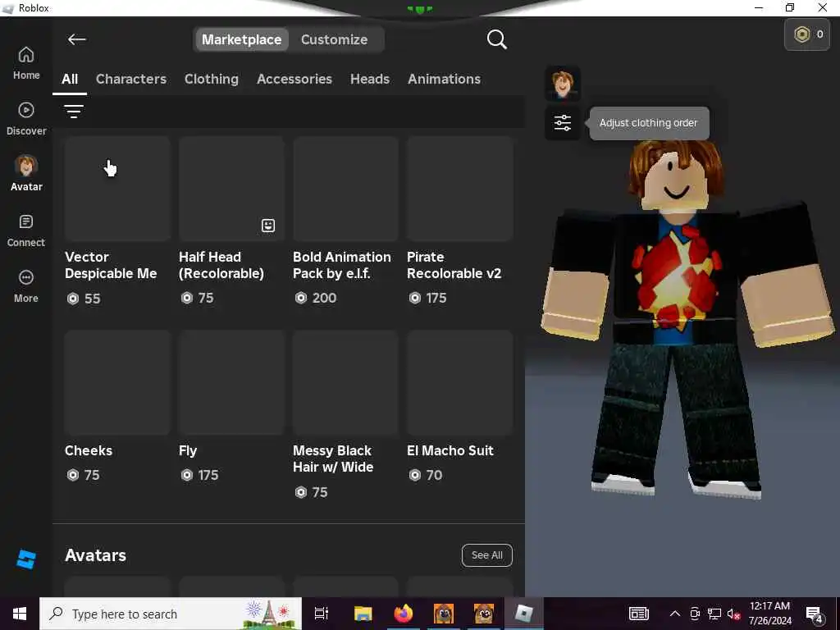The image size is (840, 630).
Task: Select the Clothing tab
Action: 212,80
